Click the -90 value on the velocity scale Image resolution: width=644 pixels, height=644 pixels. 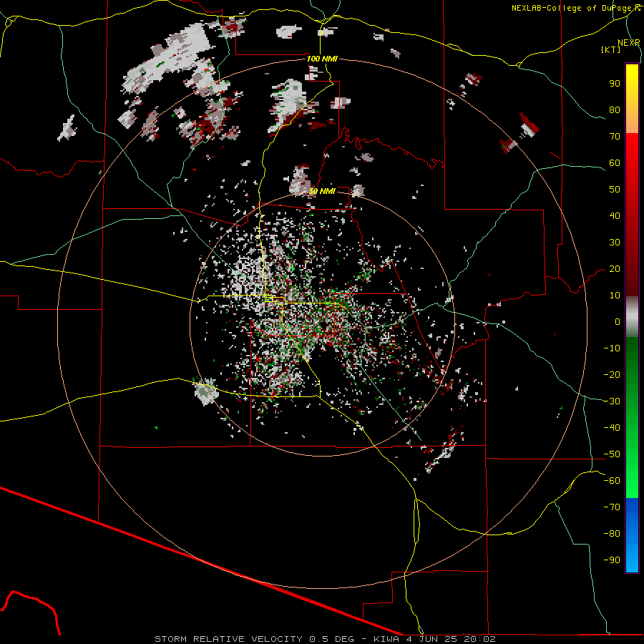tap(612, 560)
